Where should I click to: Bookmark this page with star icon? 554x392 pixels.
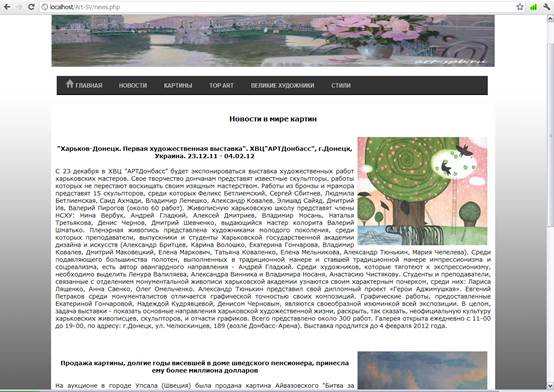520,7
